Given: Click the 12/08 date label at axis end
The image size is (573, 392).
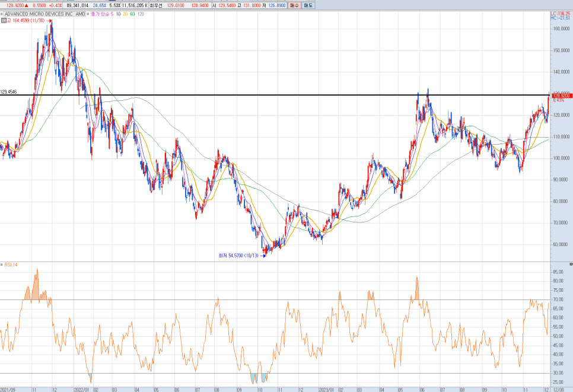Looking at the screenshot, I should [x=558, y=390].
